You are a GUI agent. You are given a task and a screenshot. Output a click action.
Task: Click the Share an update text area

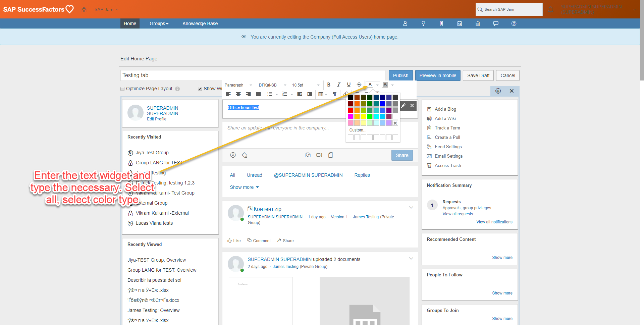pyautogui.click(x=320, y=135)
